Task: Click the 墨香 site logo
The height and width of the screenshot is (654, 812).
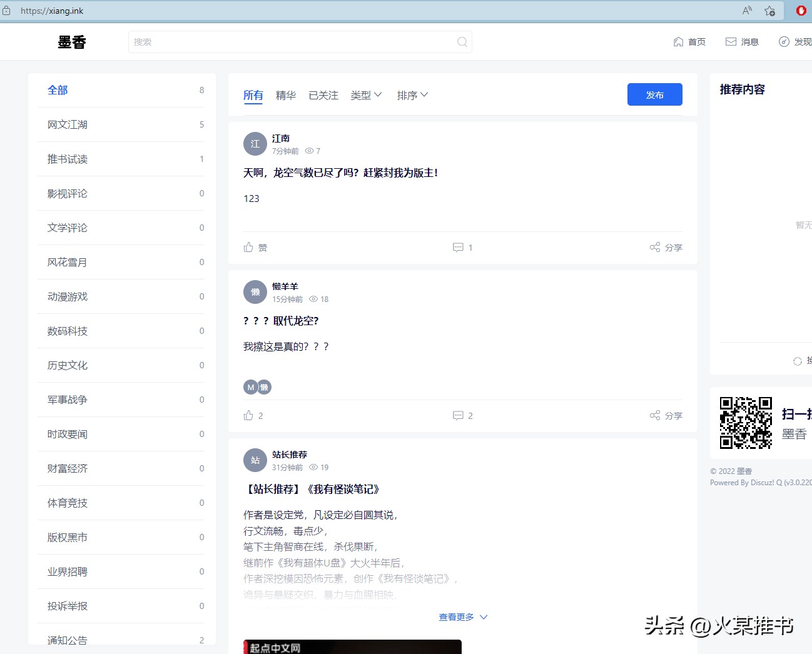Action: click(x=71, y=41)
